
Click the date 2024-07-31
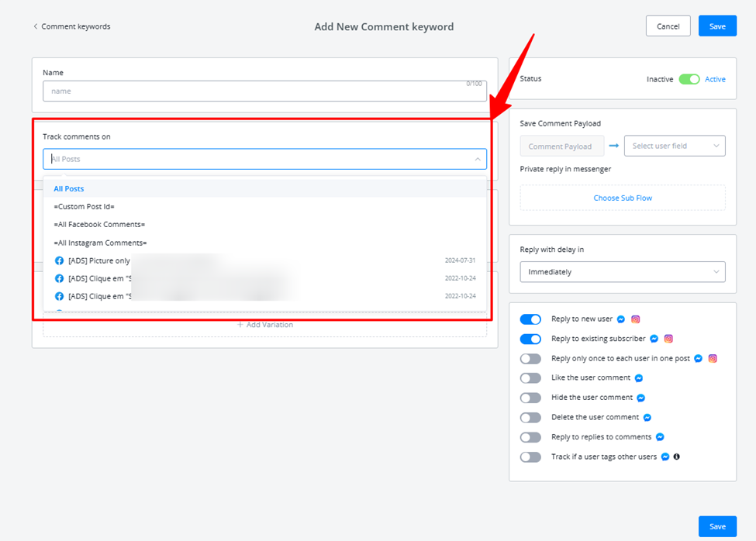[460, 260]
